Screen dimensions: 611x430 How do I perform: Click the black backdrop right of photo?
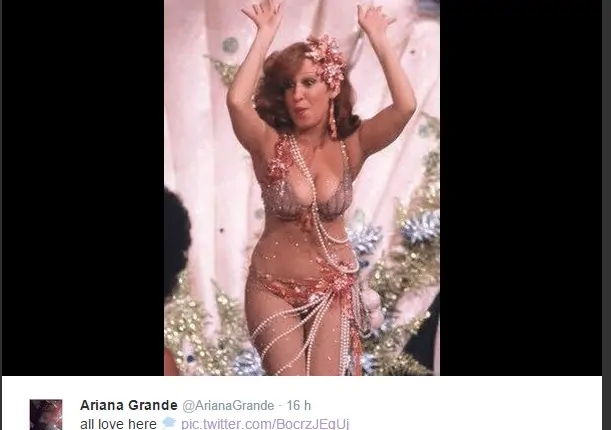pos(521,188)
